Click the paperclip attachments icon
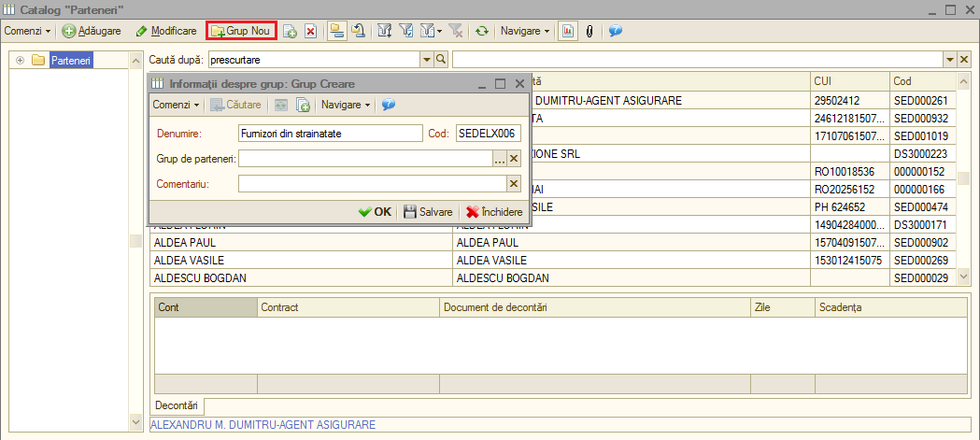This screenshot has height=440, width=980. [x=589, y=31]
